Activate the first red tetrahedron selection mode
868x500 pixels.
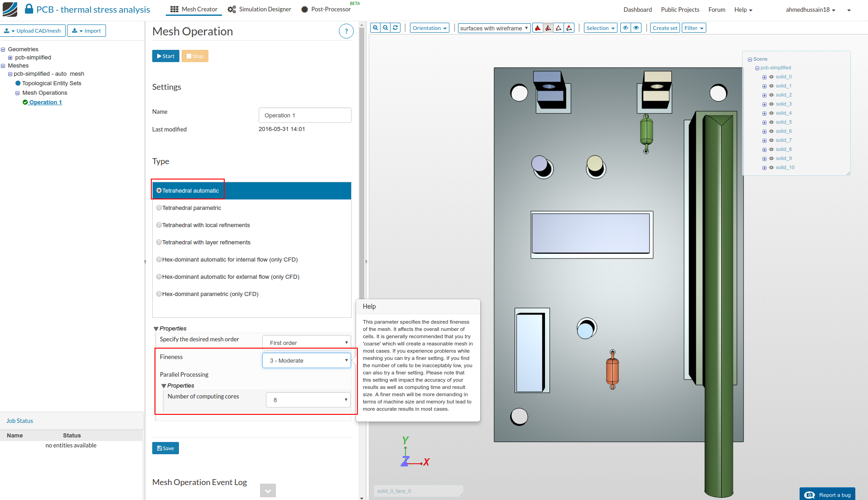click(538, 28)
